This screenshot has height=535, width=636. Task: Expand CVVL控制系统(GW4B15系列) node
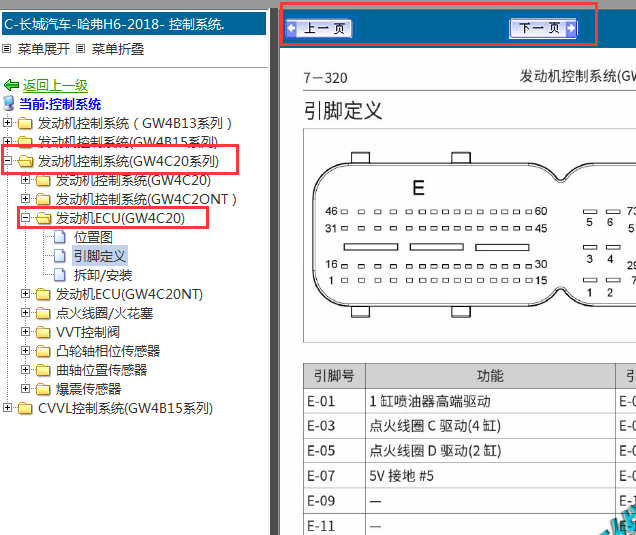(7, 408)
